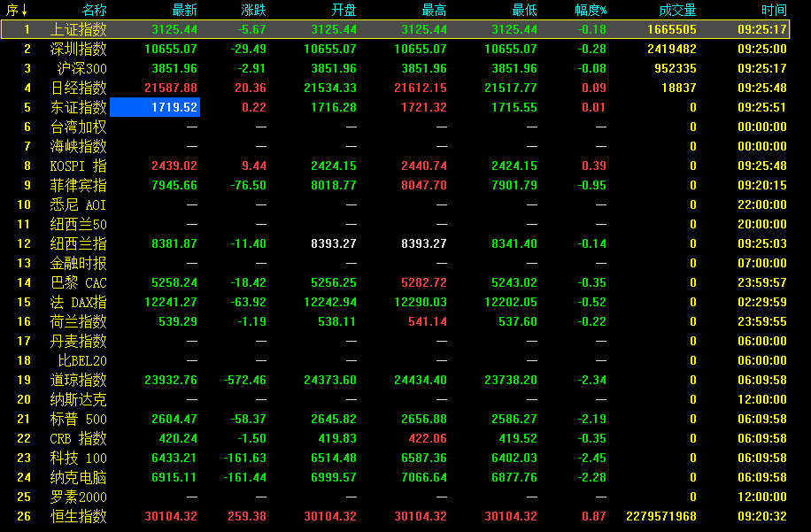The width and height of the screenshot is (811, 532).
Task: Sort by the 成交量 column header
Action: tap(677, 11)
